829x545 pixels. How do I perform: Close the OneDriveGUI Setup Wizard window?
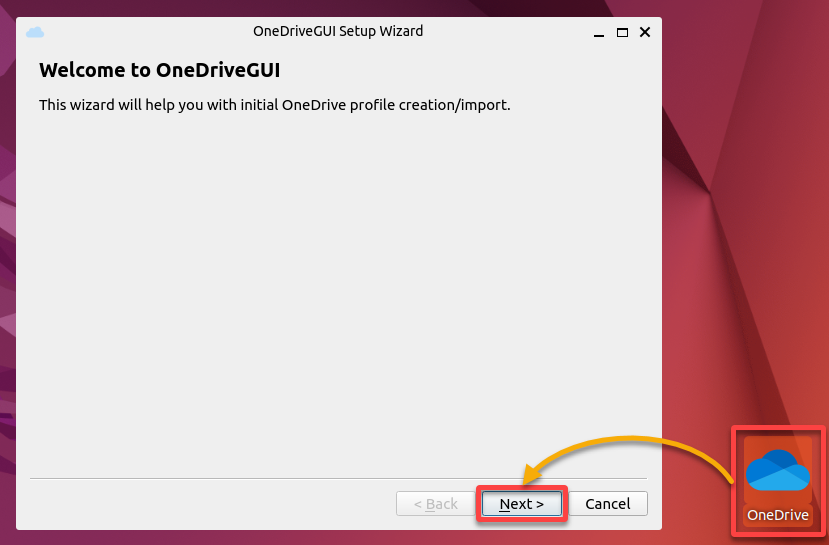pyautogui.click(x=645, y=32)
